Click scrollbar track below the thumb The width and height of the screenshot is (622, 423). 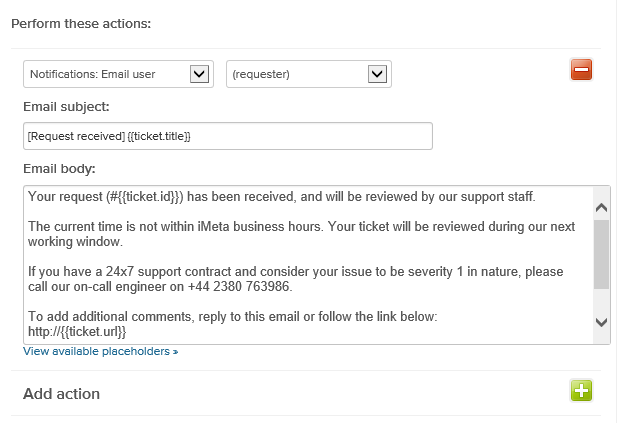pos(601,302)
